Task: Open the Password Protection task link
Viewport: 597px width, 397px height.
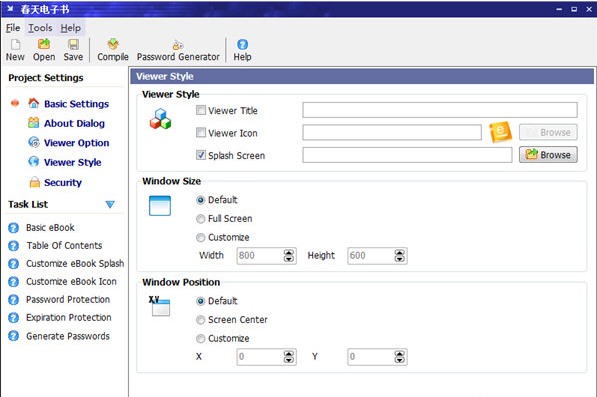Action: (68, 300)
